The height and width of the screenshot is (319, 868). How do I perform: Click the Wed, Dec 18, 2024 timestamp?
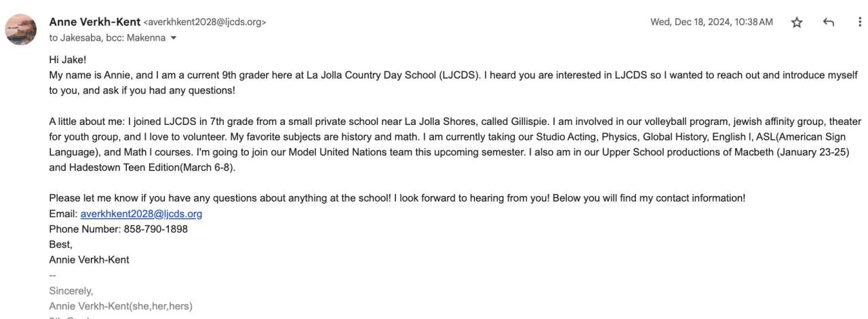point(711,22)
